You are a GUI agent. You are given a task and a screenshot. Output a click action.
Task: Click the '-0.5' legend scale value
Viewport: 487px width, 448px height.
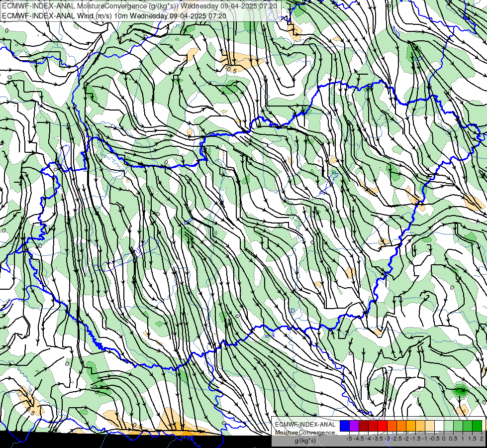click(x=434, y=439)
